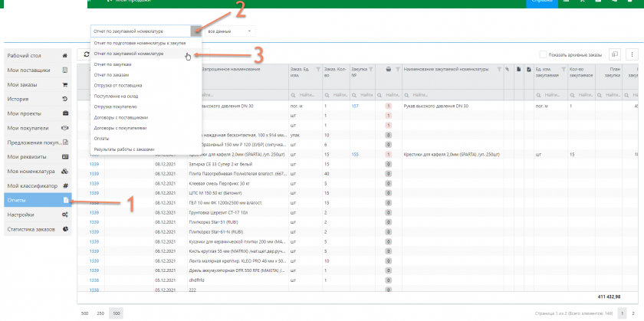Image resolution: width=644 pixels, height=321 pixels.
Task: Select 'Оплаты' report option
Action: (x=101, y=138)
